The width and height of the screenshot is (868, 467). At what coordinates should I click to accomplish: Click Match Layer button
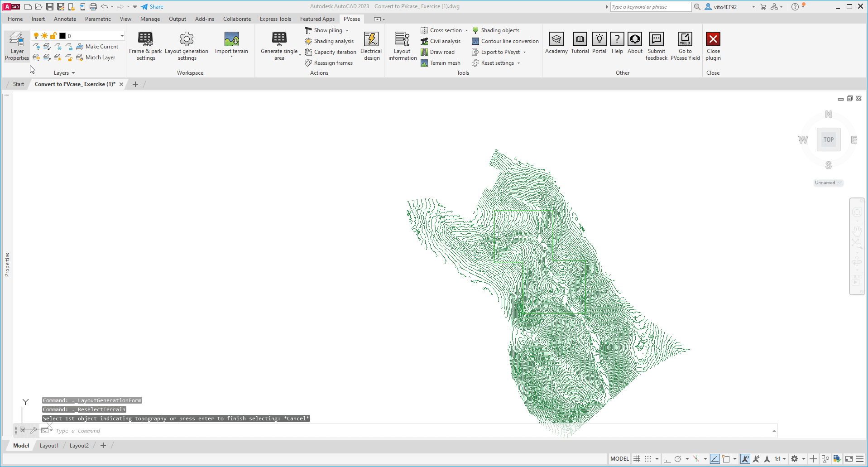click(x=96, y=58)
